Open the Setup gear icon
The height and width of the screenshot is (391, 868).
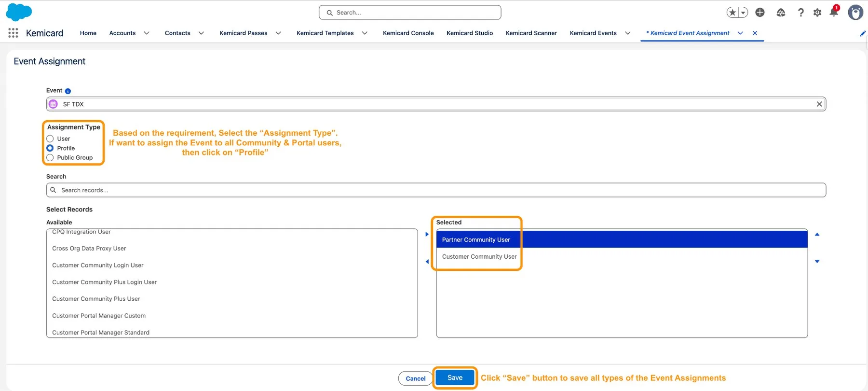pos(817,13)
